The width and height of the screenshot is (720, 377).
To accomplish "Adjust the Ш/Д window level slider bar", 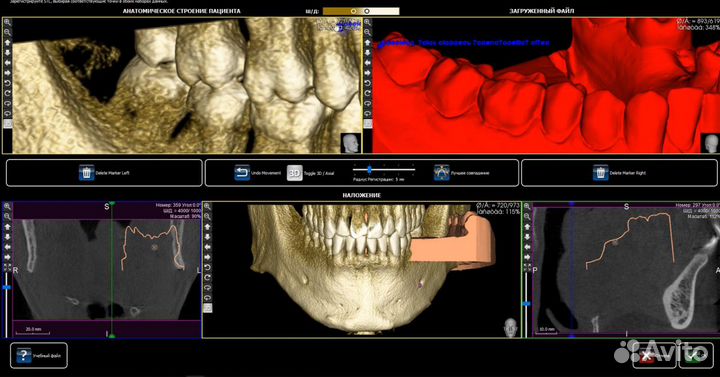I will click(x=361, y=11).
